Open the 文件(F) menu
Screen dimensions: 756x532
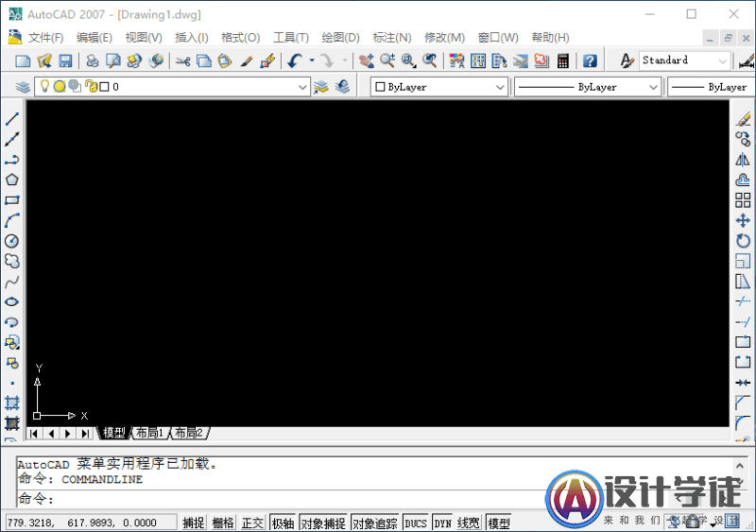click(x=45, y=38)
